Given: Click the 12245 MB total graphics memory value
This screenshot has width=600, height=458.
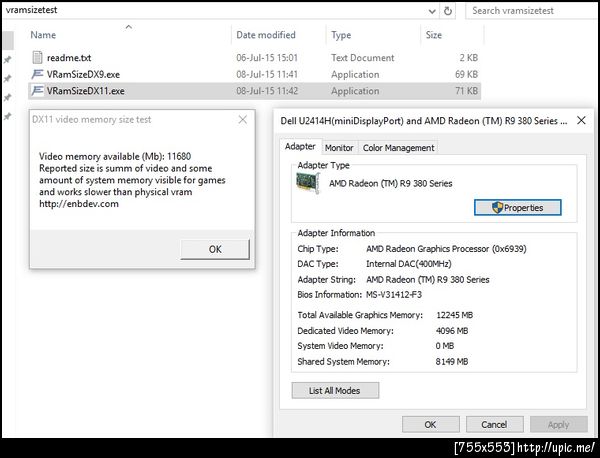Looking at the screenshot, I should click(x=455, y=315).
